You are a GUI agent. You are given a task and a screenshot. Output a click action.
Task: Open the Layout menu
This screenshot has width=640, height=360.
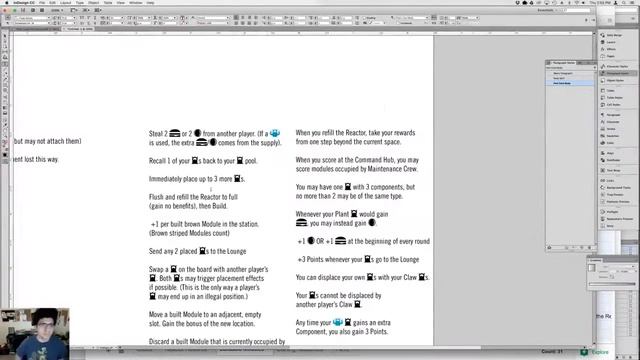(66, 3)
